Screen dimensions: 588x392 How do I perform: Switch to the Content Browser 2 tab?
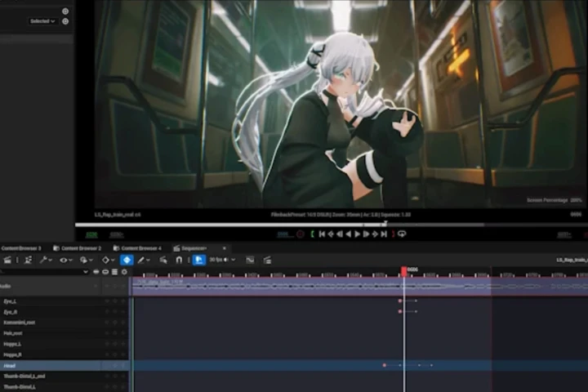pyautogui.click(x=77, y=248)
